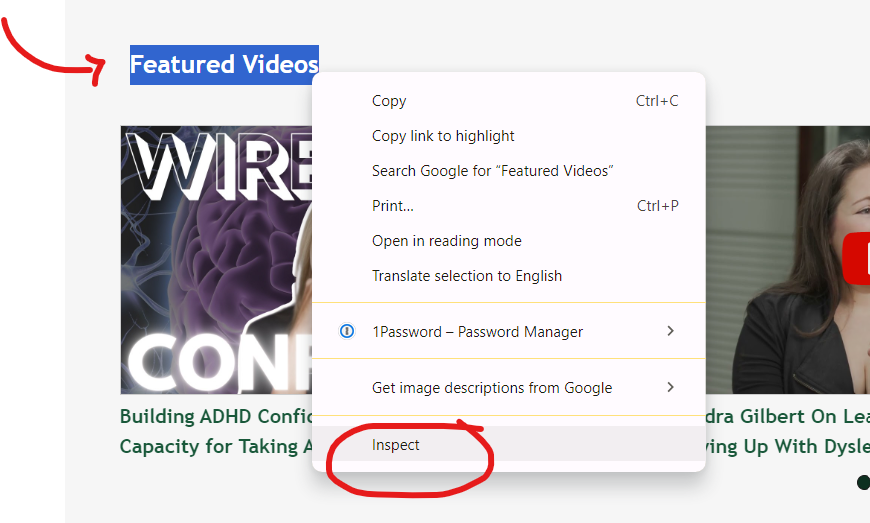Search Google for "Featured Videos"
Viewport: 870px width, 523px height.
pos(492,171)
